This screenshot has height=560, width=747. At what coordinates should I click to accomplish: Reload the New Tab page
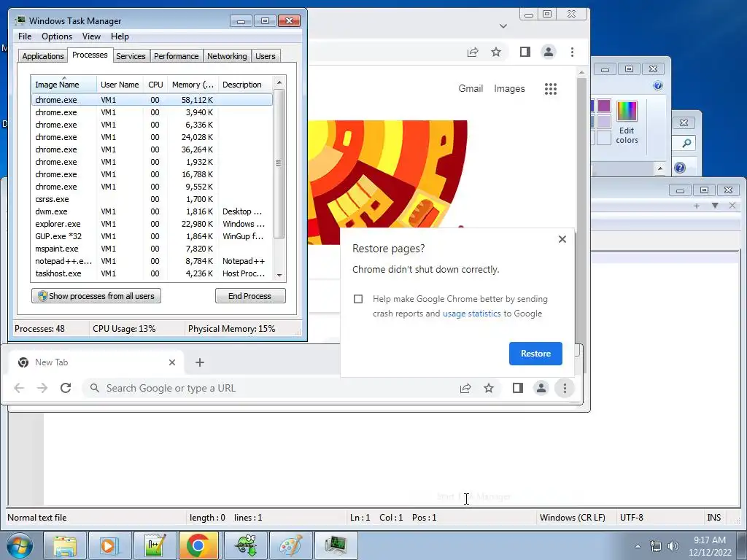point(66,388)
